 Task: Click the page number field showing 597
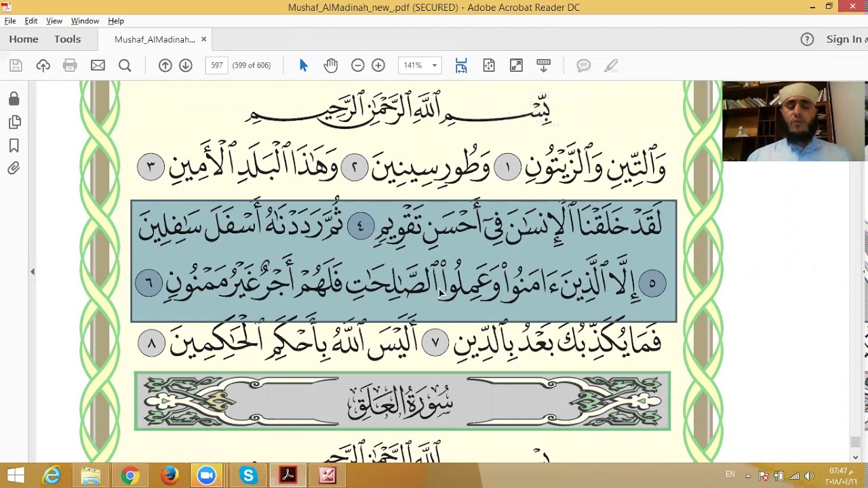tap(217, 65)
